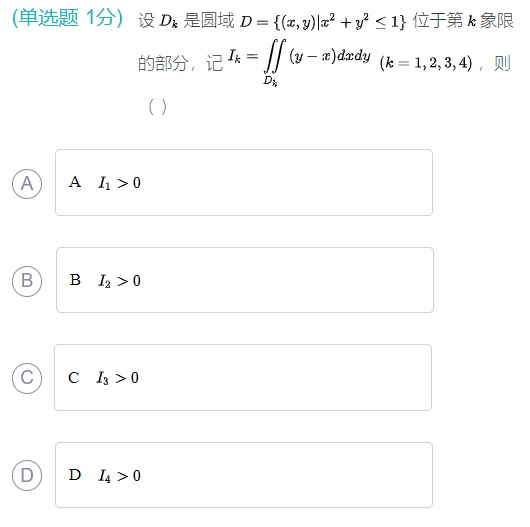Screen dimensions: 530x527
Task: Click the answer box containing I₄ > 0
Action: [x=244, y=475]
